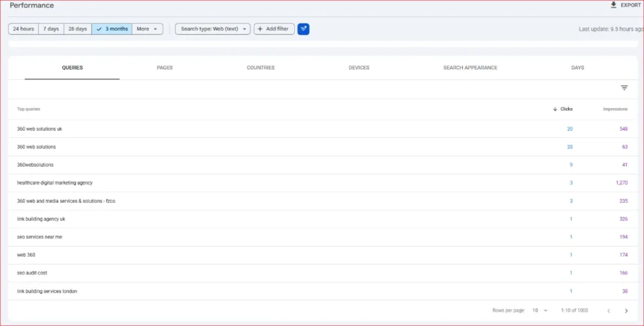This screenshot has height=326, width=644.
Task: Switch to the Days tab
Action: click(x=577, y=68)
